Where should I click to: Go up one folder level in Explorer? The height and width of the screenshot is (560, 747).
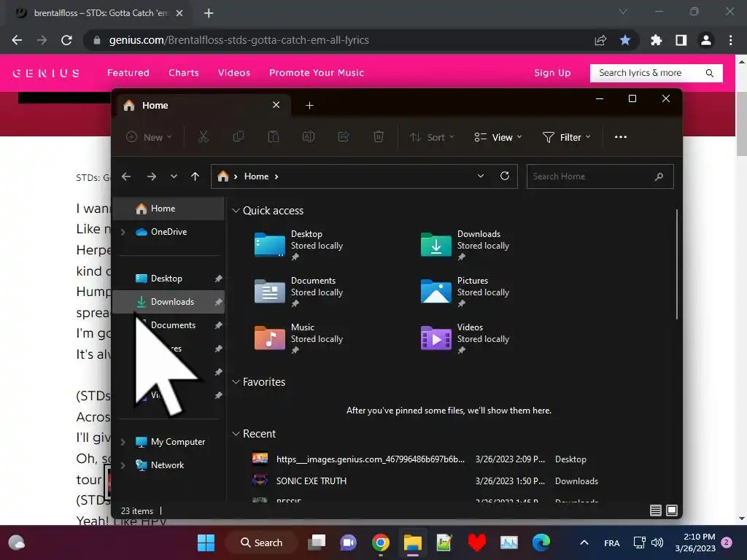pos(195,176)
